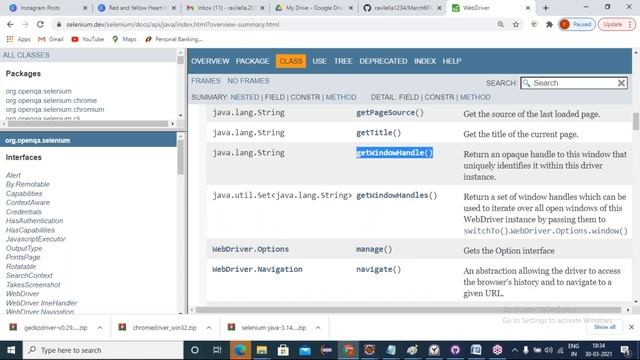Image resolution: width=640 pixels, height=360 pixels.
Task: Open the Apps bookmark shortcut
Action: [19, 39]
